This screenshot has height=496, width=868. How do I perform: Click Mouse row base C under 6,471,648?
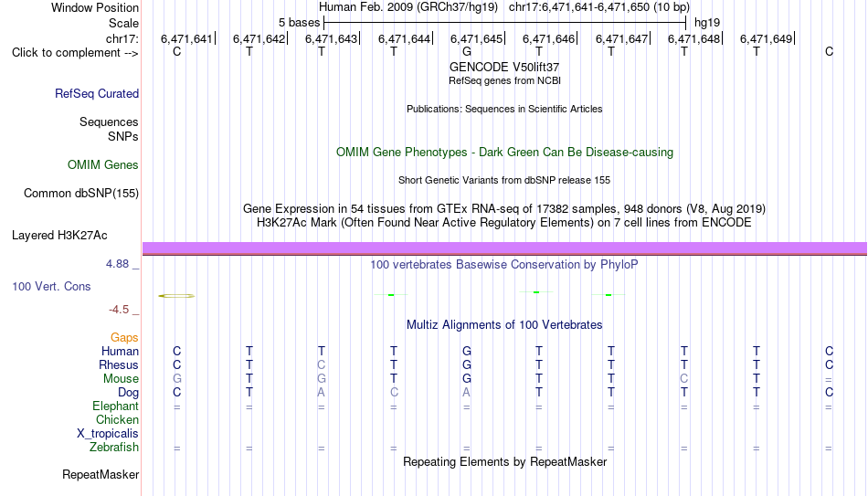pos(684,379)
